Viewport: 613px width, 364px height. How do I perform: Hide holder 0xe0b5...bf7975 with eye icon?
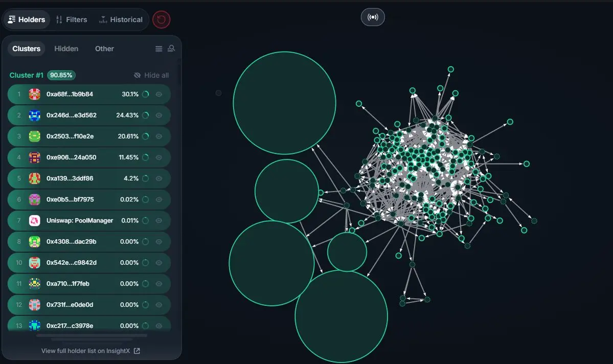click(x=158, y=199)
